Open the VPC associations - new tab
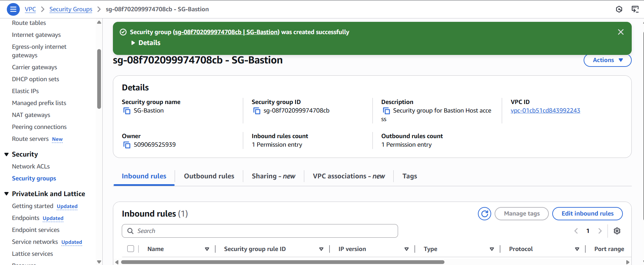The image size is (644, 265). pos(349,176)
